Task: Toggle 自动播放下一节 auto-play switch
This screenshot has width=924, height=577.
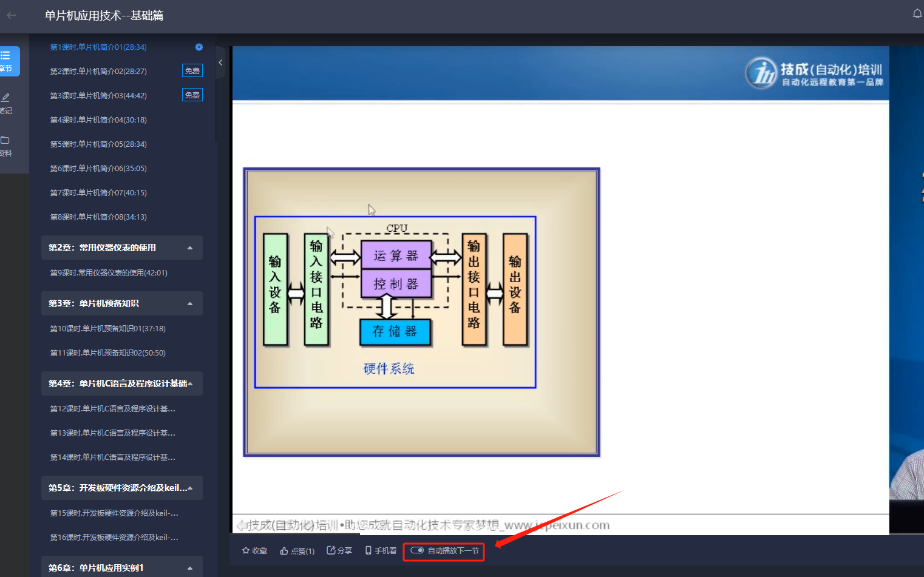Action: pyautogui.click(x=417, y=550)
